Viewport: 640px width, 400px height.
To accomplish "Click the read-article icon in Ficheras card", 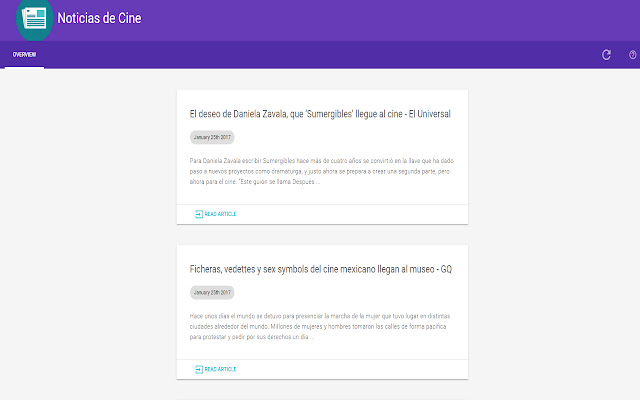I will click(199, 369).
